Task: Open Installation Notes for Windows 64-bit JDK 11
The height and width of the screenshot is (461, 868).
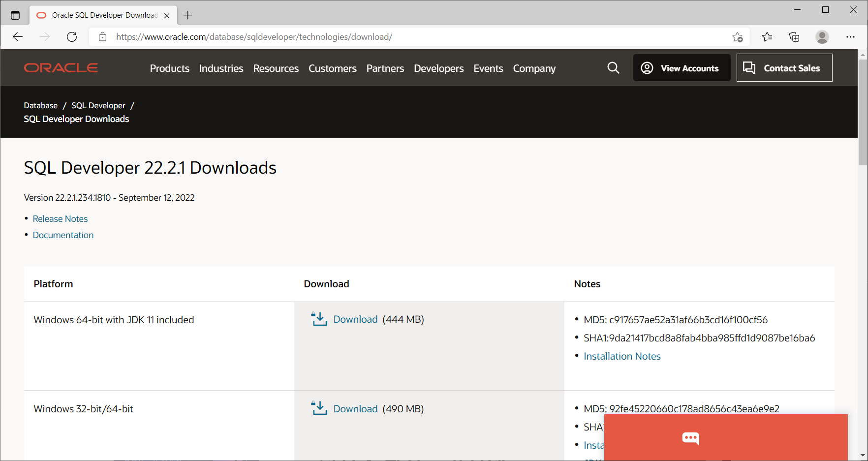Action: 622,356
